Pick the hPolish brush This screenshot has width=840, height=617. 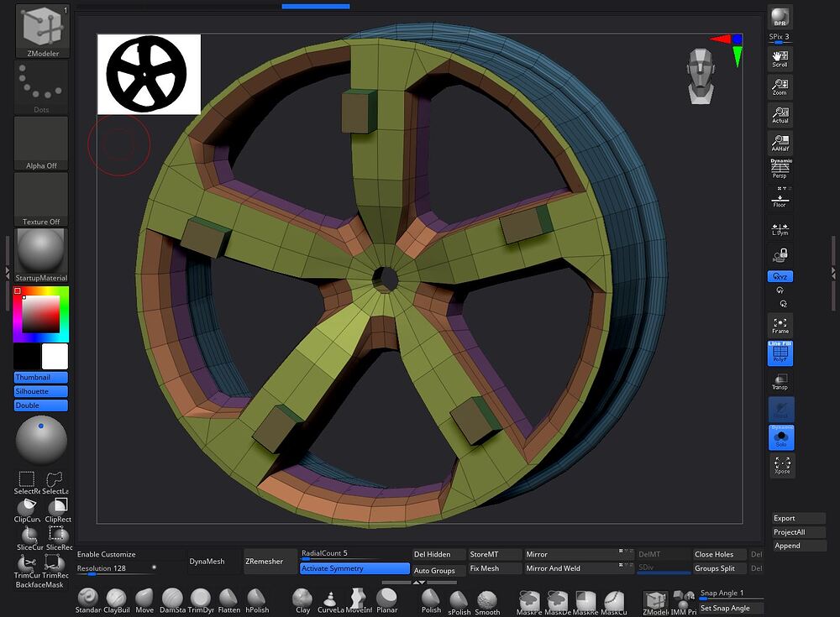(x=256, y=601)
